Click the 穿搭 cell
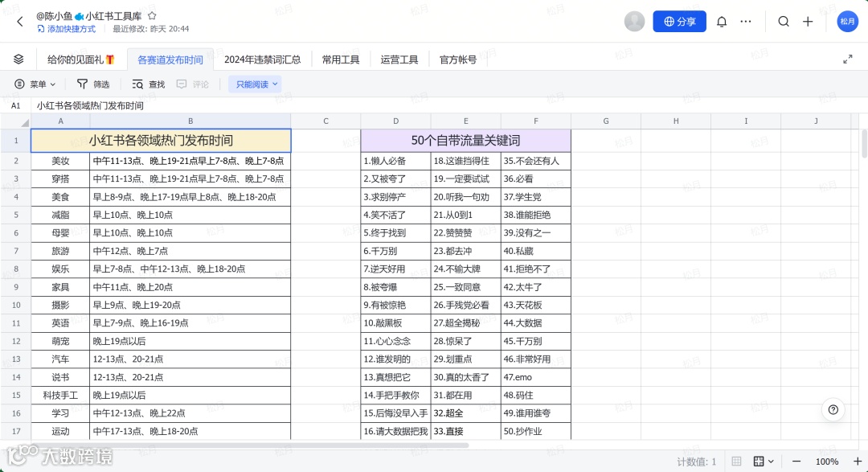The image size is (868, 472). [x=60, y=179]
